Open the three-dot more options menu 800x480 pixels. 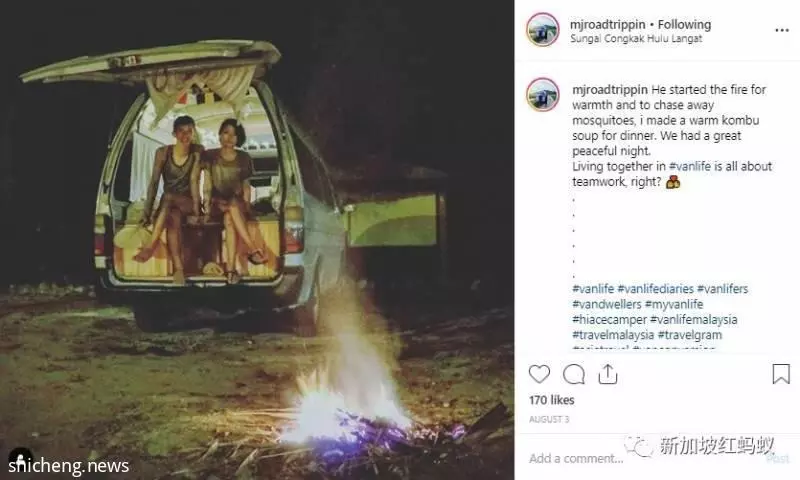782,31
